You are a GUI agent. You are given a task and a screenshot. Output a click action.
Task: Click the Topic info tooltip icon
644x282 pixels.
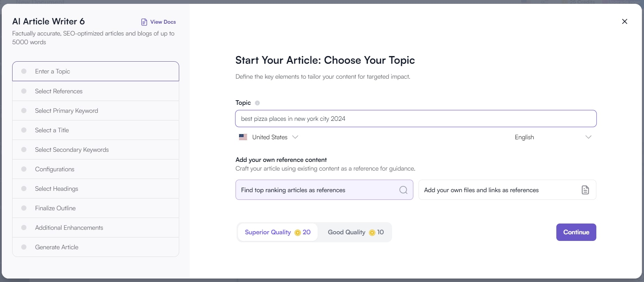(x=257, y=103)
